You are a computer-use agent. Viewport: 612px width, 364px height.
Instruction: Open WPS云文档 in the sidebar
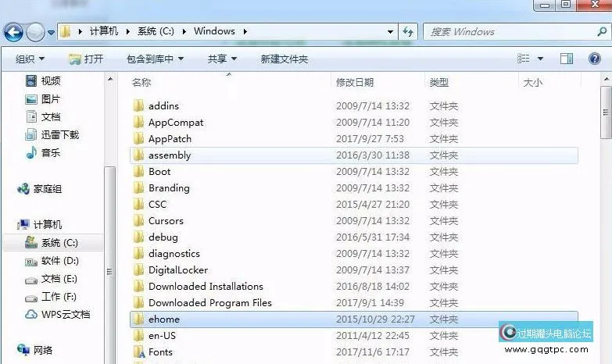point(57,315)
